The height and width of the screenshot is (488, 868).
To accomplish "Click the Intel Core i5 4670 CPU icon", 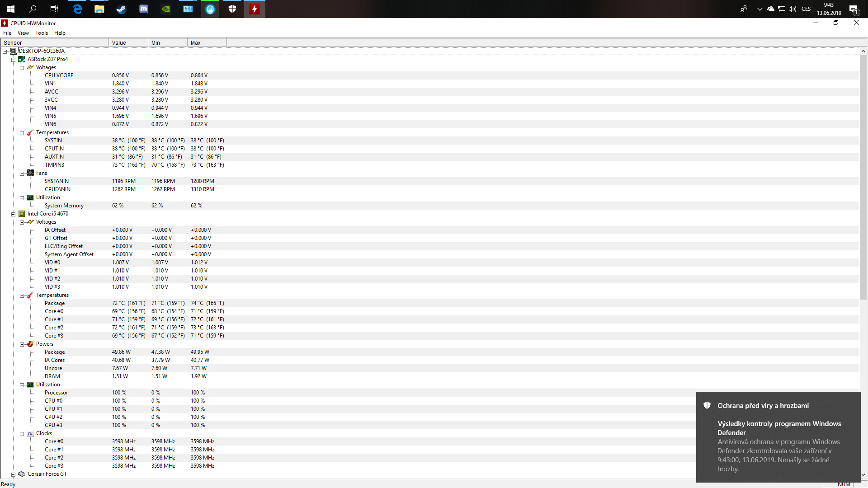I will (x=22, y=214).
